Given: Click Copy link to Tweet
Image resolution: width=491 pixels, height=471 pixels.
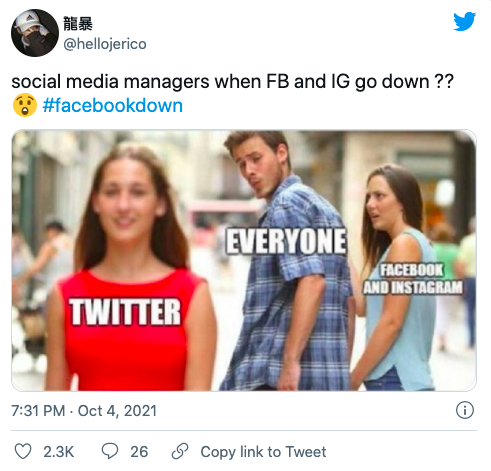Looking at the screenshot, I should click(263, 452).
